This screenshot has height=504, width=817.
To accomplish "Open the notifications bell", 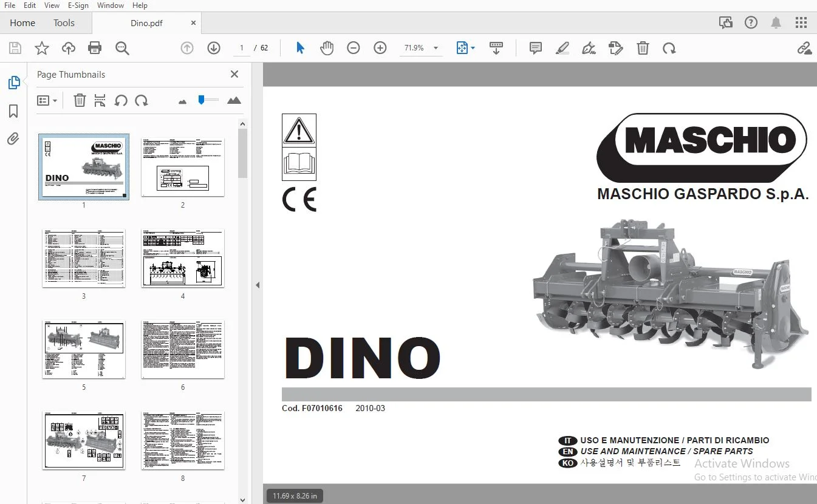I will [776, 23].
